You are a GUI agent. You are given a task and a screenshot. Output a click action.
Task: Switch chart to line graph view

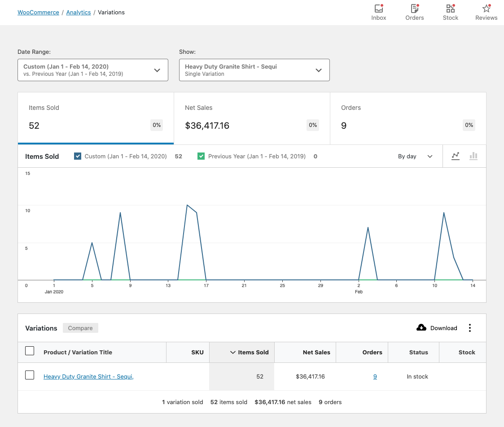pyautogui.click(x=455, y=156)
